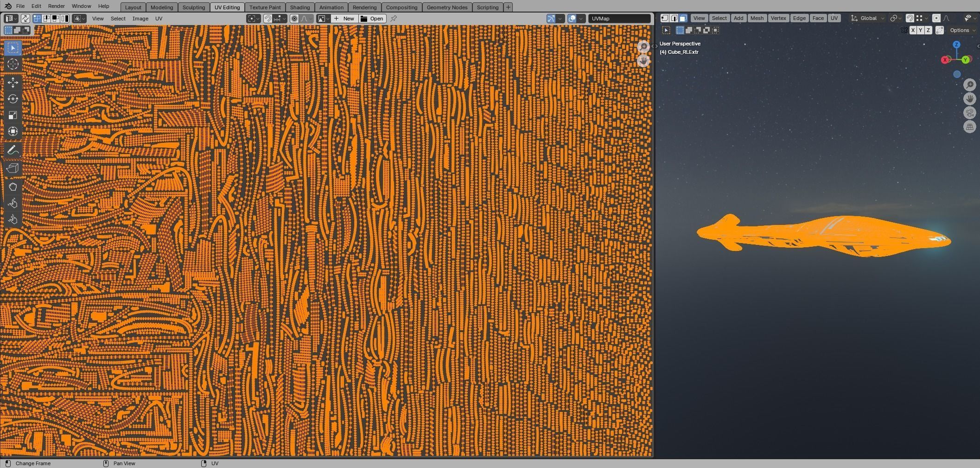The image size is (980, 468).
Task: Click the 3D viewport zoom gizmo icon
Action: (x=970, y=84)
